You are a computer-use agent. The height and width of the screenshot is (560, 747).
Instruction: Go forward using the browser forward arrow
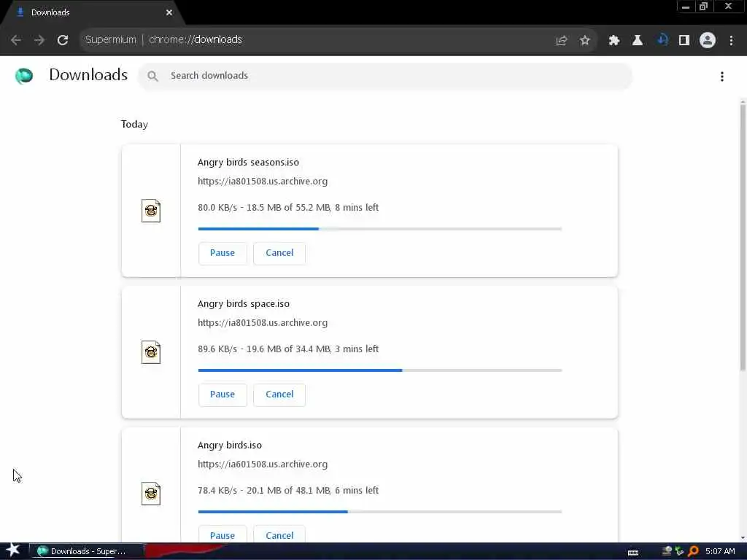click(x=39, y=40)
